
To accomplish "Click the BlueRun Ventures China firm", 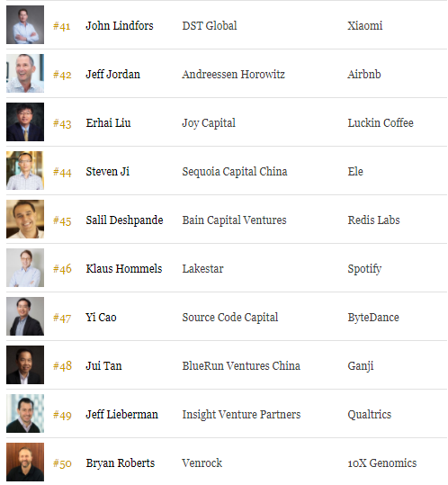I will pos(241,366).
